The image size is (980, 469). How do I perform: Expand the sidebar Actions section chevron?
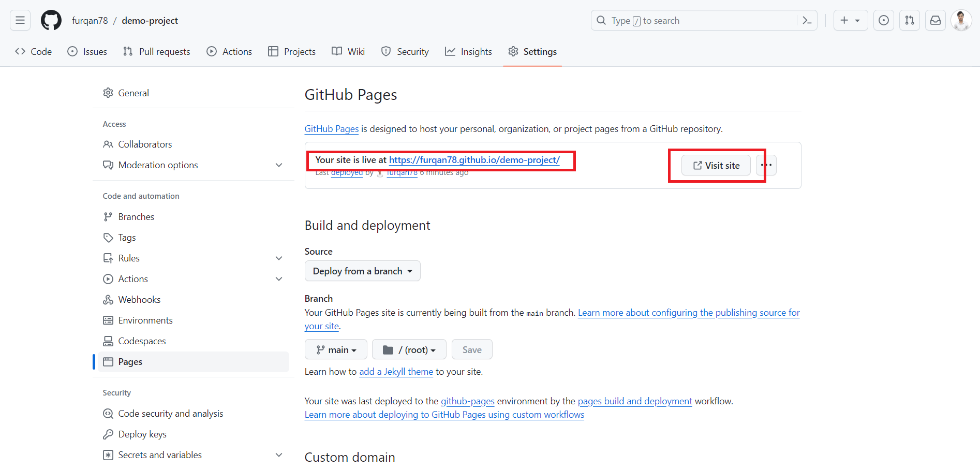tap(279, 279)
